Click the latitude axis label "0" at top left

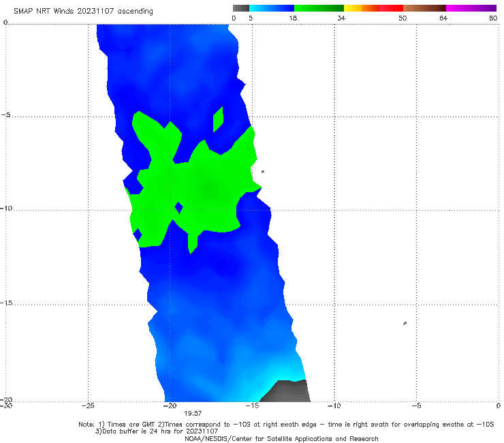[x=5, y=22]
